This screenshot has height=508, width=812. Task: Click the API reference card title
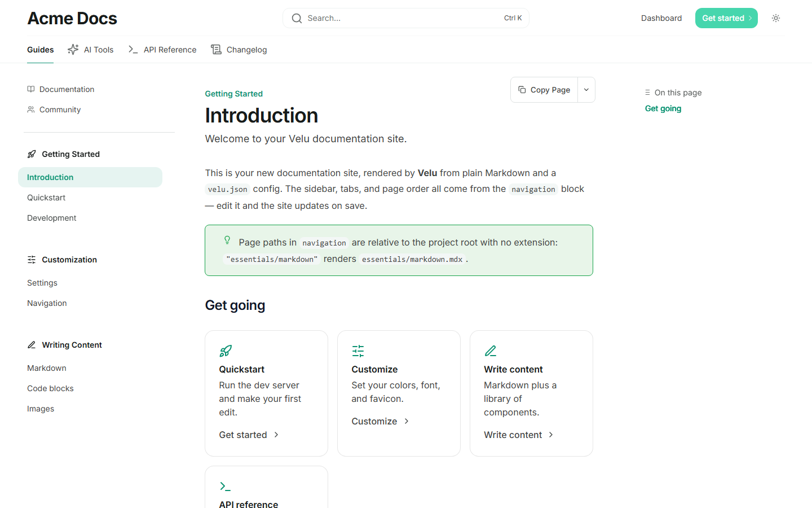249,504
